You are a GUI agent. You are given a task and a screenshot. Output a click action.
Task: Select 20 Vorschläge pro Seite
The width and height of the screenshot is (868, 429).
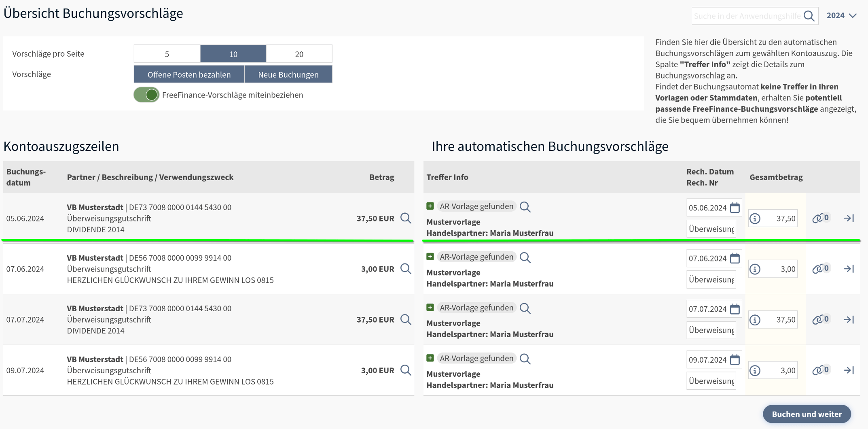click(x=299, y=53)
